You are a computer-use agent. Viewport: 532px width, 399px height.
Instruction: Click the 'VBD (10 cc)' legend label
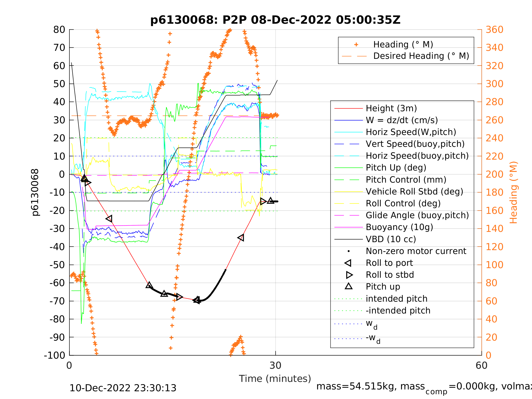[x=391, y=239]
